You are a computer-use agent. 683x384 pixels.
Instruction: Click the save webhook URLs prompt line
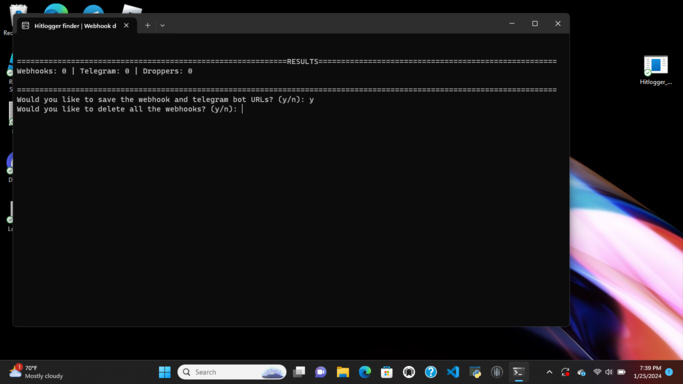coord(165,99)
